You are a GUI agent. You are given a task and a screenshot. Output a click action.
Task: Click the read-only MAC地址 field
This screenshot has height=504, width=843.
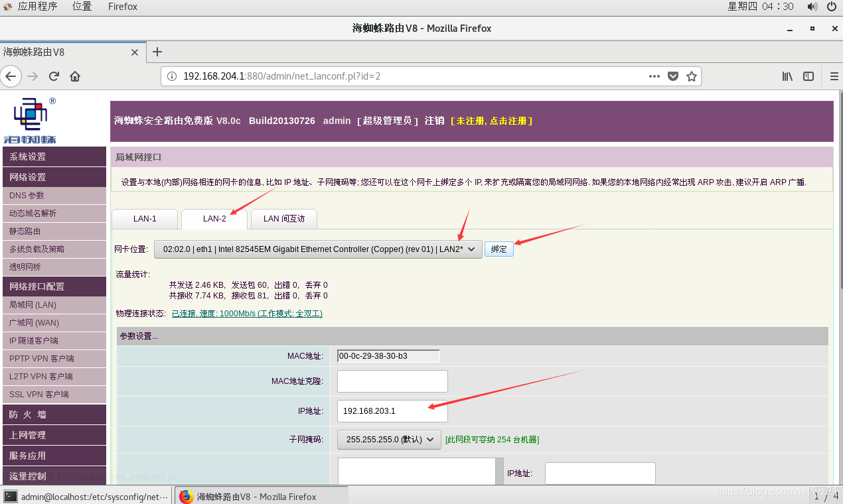pyautogui.click(x=388, y=356)
